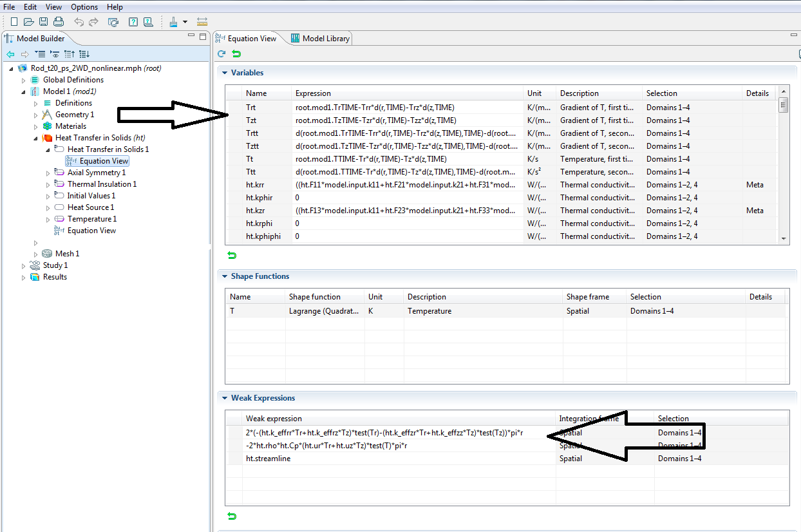Click the blue Refresh icon in Equation View
The width and height of the screenshot is (801, 532).
pos(221,54)
